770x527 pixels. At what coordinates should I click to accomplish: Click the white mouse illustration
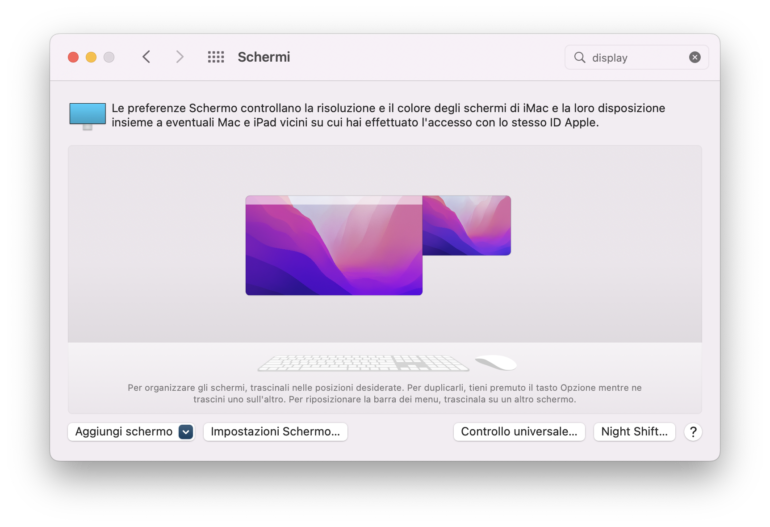pos(495,363)
